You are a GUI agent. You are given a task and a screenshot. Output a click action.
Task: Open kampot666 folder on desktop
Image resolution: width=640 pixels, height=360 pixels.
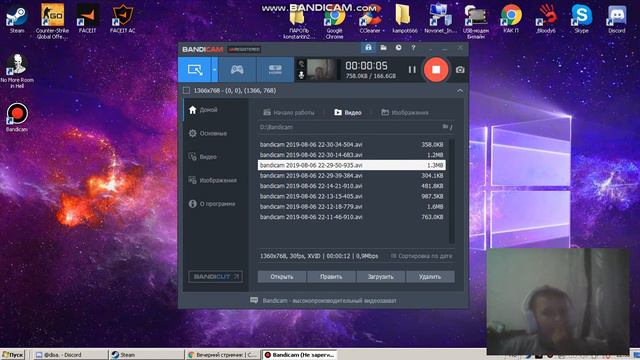click(x=404, y=20)
